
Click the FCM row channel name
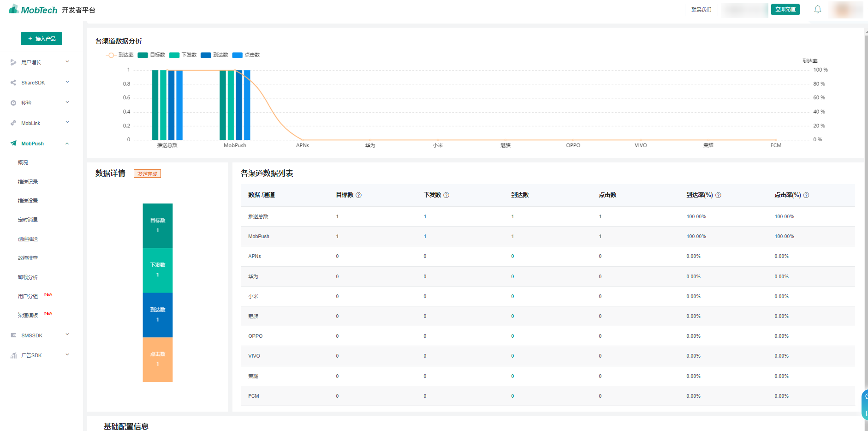tap(254, 396)
